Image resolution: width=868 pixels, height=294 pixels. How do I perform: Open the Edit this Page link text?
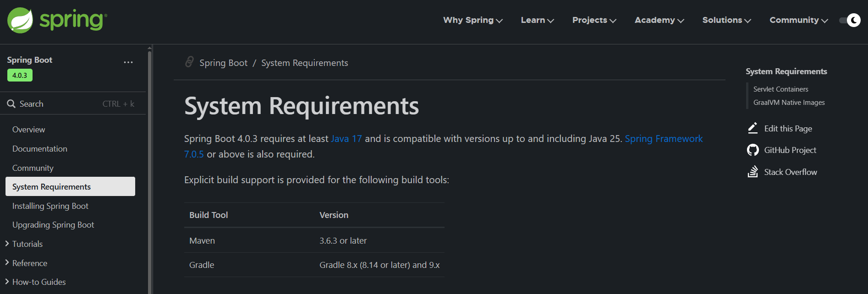coord(788,129)
